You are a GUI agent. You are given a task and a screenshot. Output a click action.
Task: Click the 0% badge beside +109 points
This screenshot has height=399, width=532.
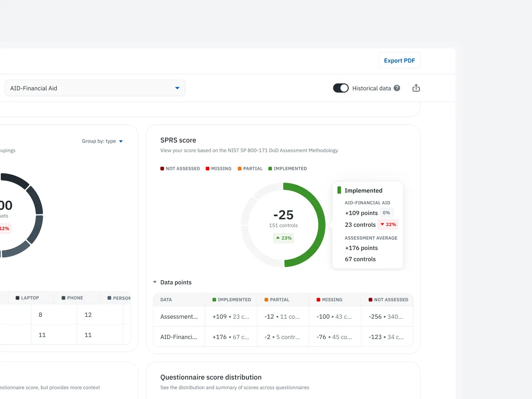[x=386, y=213]
